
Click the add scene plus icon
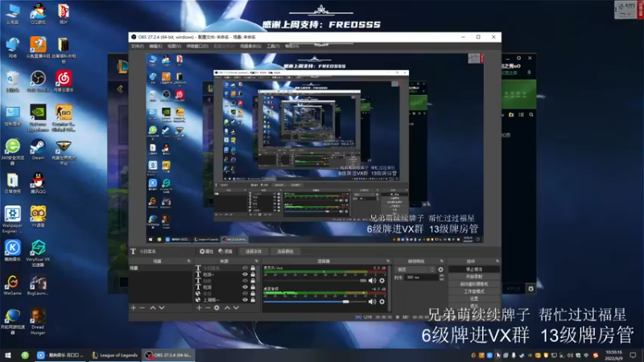pos(133,307)
